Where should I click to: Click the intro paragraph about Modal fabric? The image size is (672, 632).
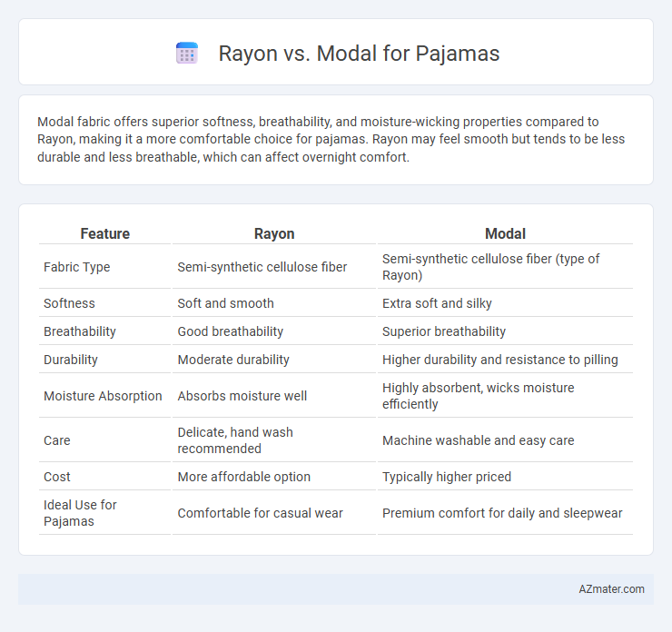coord(331,139)
